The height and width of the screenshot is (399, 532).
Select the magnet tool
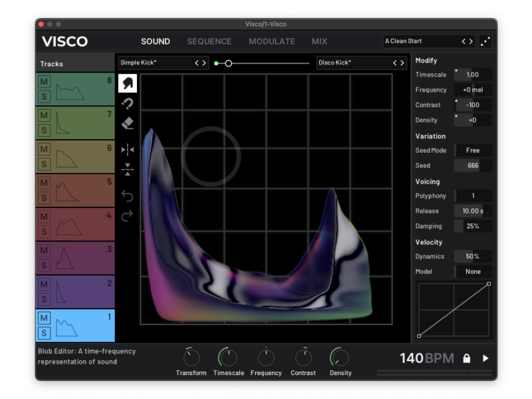coord(128,103)
